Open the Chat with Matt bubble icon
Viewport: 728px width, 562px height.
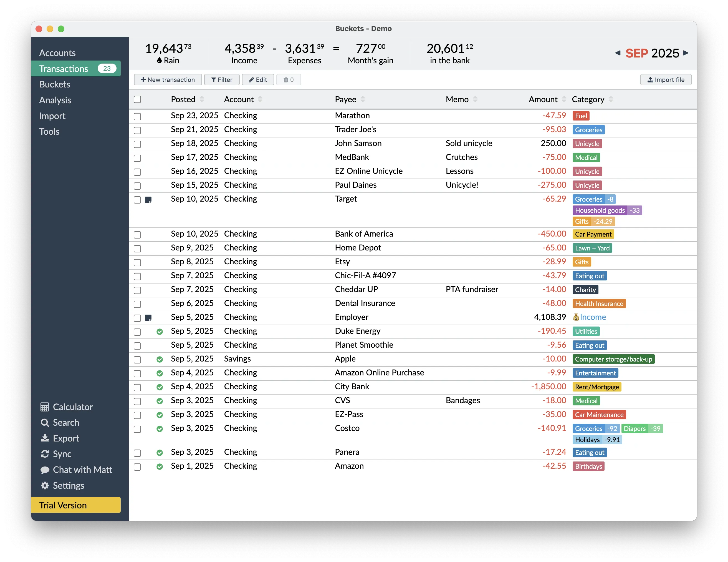click(45, 470)
